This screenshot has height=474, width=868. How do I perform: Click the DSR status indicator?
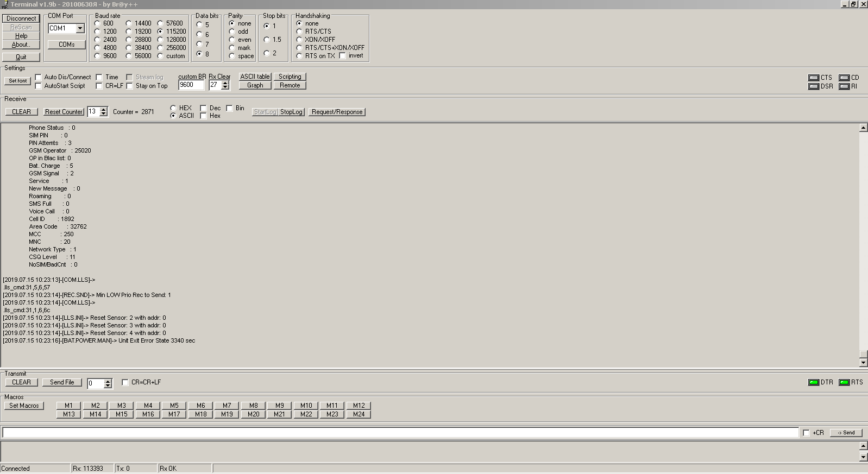pyautogui.click(x=813, y=86)
